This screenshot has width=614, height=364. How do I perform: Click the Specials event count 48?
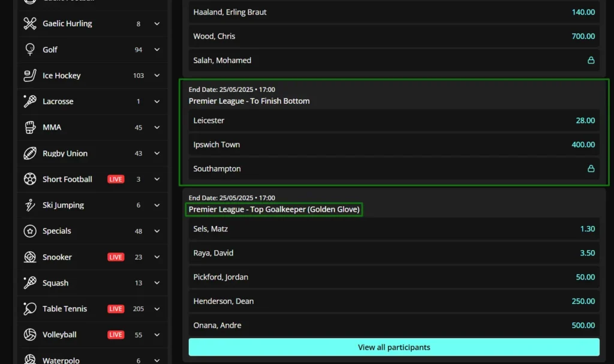coord(139,231)
